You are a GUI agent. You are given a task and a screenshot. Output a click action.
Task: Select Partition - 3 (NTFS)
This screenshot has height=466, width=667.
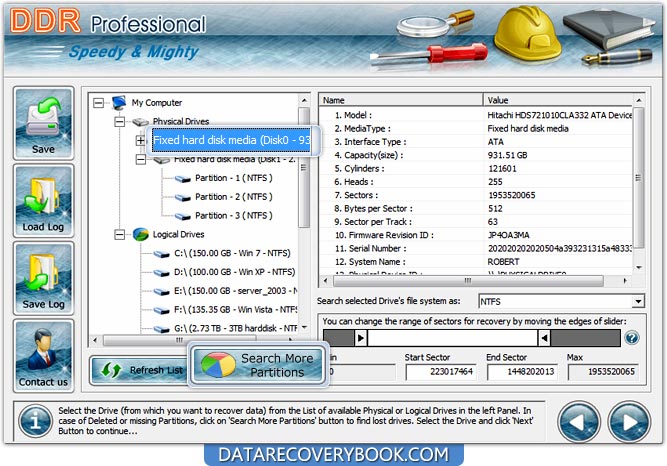tap(234, 215)
